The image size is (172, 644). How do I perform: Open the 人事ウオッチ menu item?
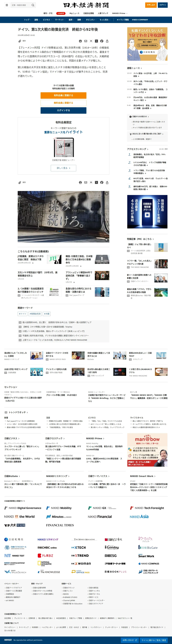pos(103,13)
